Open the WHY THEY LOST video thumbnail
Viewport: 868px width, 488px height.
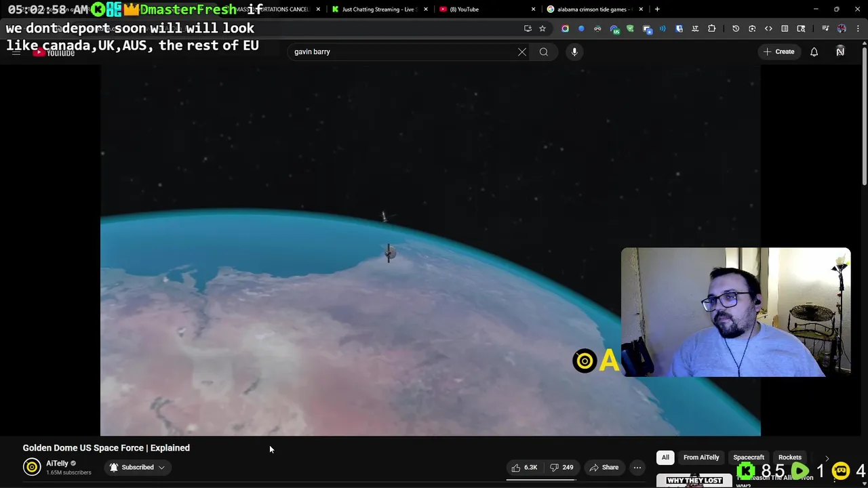pos(694,480)
